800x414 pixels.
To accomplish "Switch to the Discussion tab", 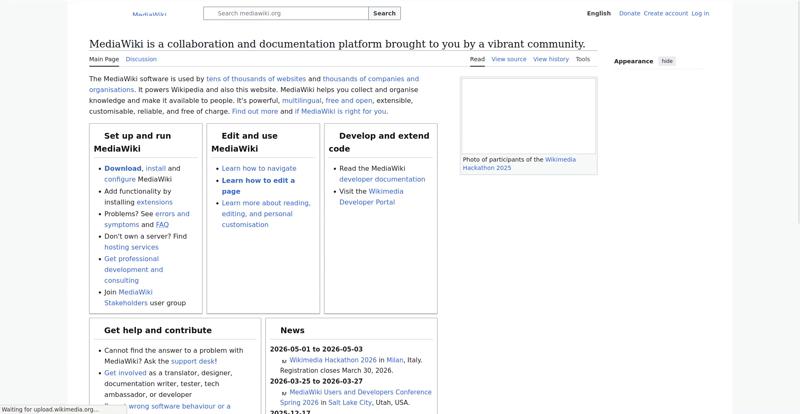I will tap(141, 59).
